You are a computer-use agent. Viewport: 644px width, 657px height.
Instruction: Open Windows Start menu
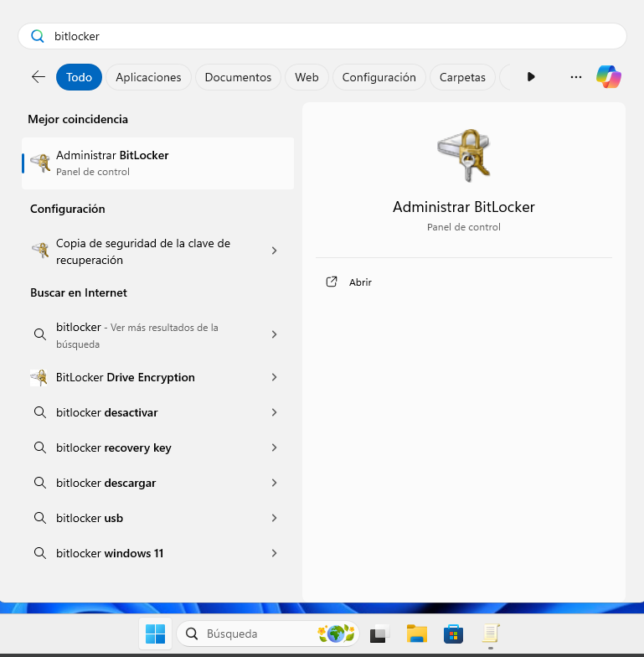[x=155, y=634]
